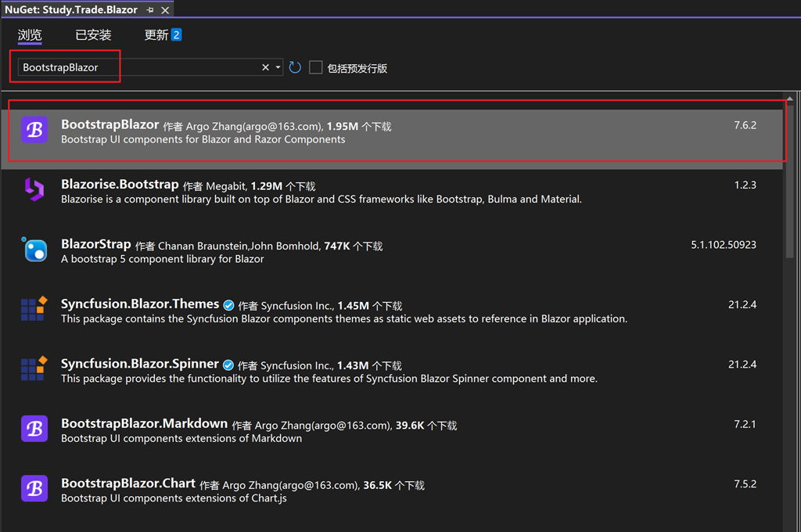Close the NuGet Study.Trade.Blazor tab
Viewport: 801px width, 532px height.
[165, 9]
